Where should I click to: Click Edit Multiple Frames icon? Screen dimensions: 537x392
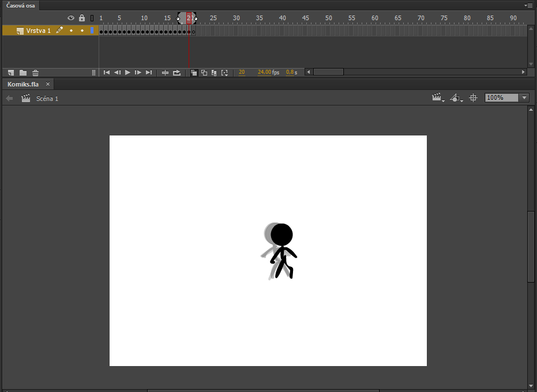click(214, 73)
